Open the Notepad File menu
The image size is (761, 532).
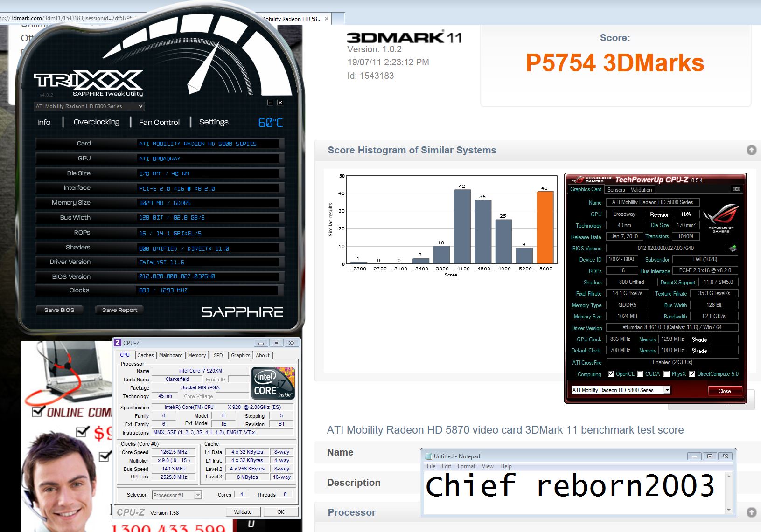click(x=431, y=466)
